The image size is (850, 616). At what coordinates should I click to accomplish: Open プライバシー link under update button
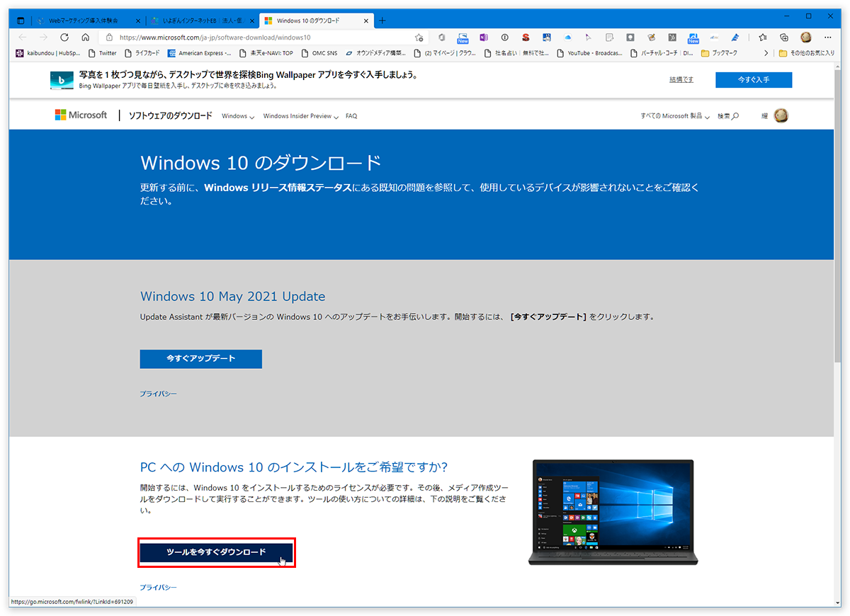(158, 394)
